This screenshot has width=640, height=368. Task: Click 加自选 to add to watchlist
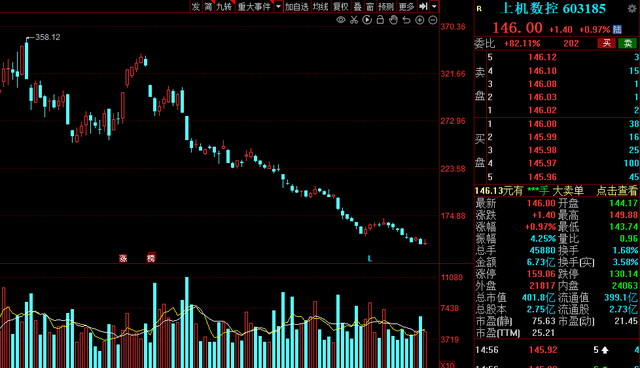tap(297, 6)
